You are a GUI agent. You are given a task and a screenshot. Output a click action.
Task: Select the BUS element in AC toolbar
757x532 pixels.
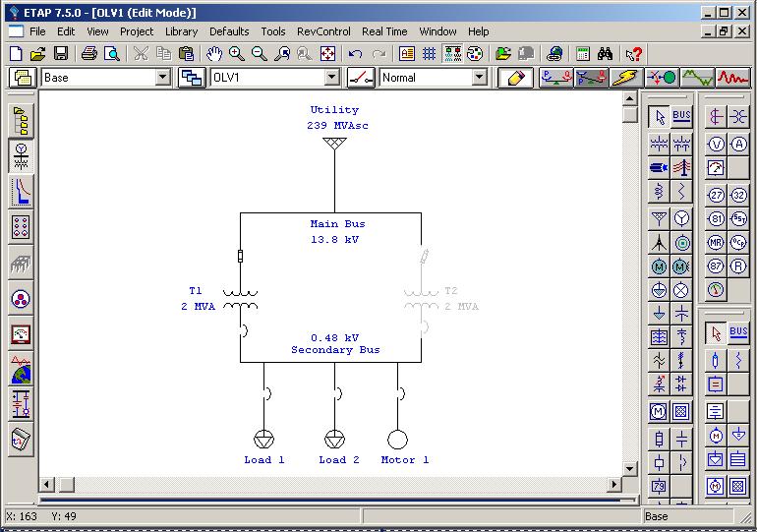pos(681,116)
